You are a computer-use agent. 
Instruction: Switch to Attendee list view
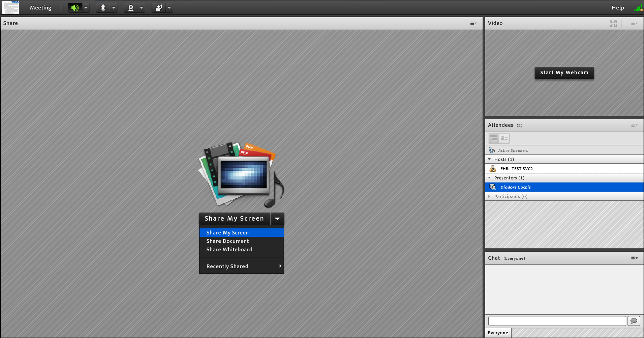click(494, 138)
